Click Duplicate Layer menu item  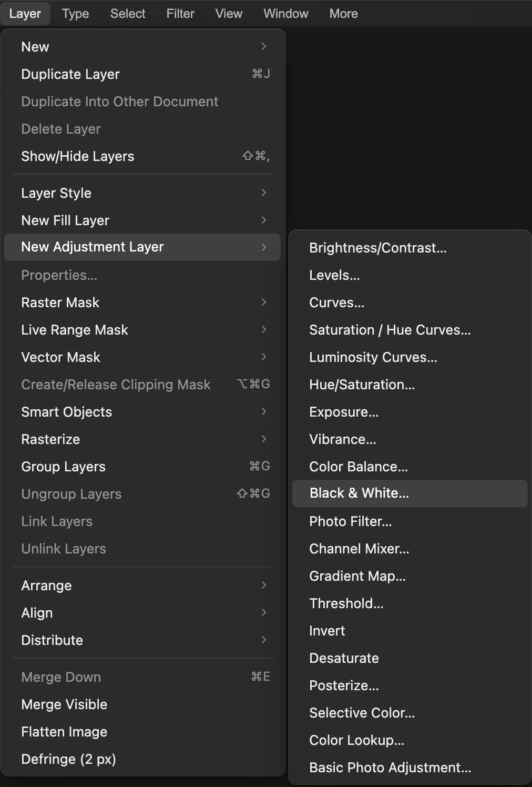click(x=142, y=74)
